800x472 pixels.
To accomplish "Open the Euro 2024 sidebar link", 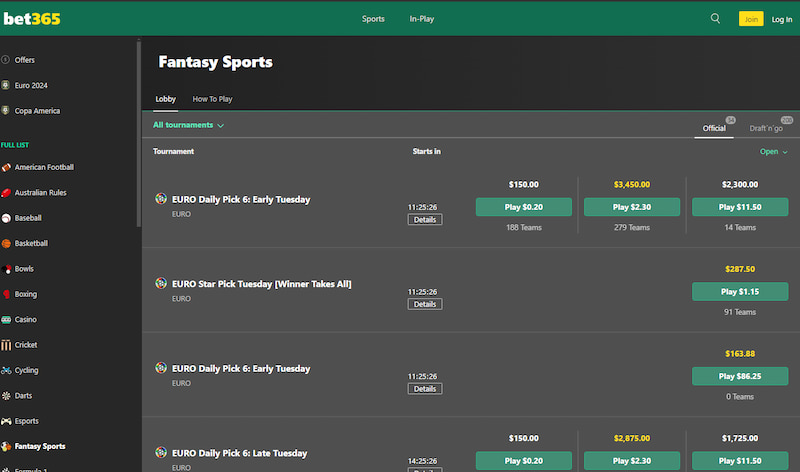I will point(31,85).
